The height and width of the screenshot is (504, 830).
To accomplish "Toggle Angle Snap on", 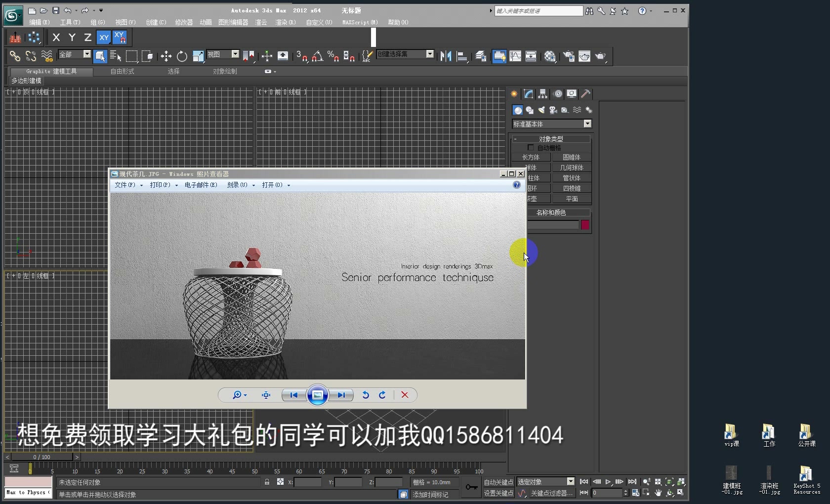I will (318, 56).
